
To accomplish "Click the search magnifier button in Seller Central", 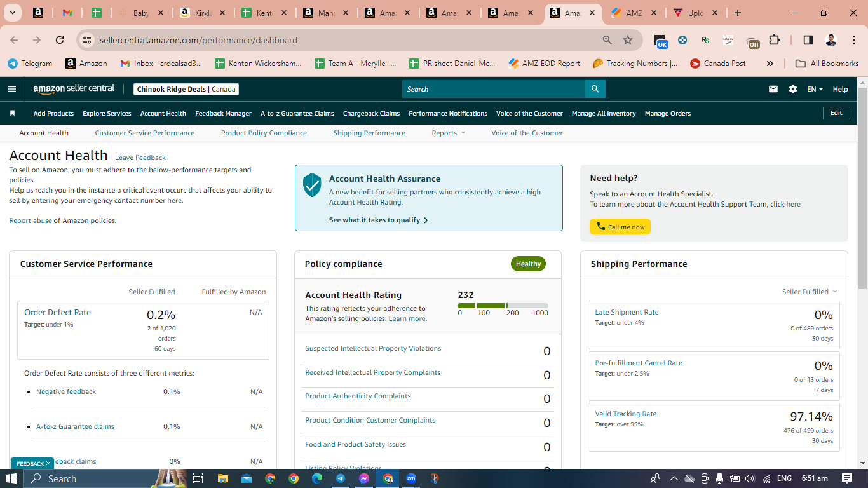I will 595,89.
